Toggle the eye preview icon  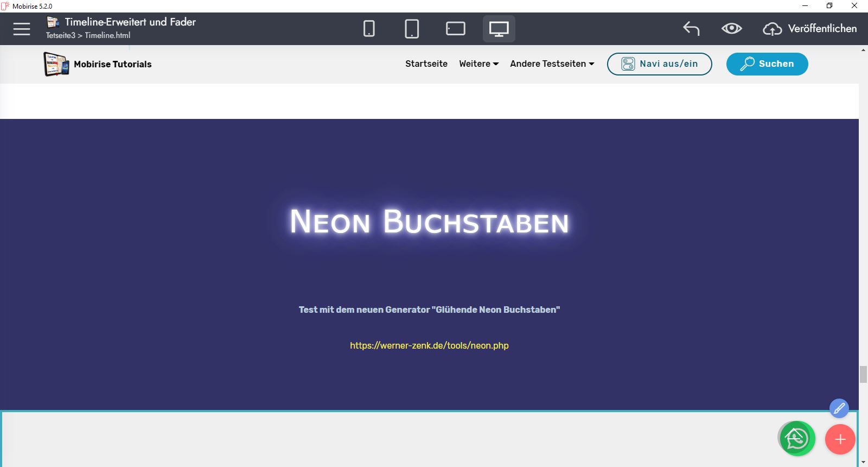731,29
